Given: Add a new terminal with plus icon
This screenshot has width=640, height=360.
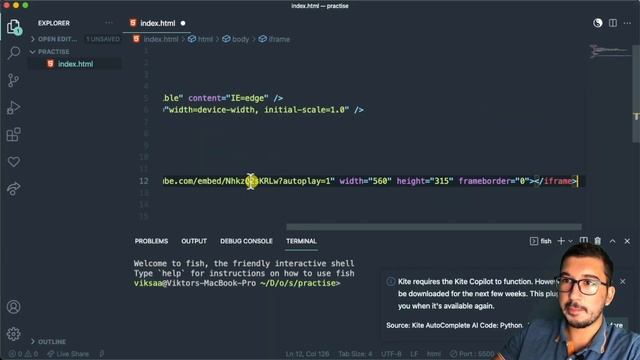Looking at the screenshot, I should (561, 241).
